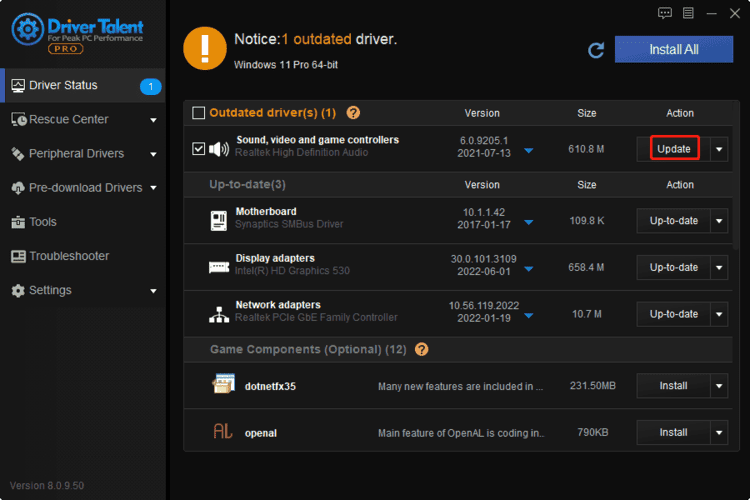Screen dimensions: 750x500
Task: Click the Tools toolbox icon
Action: tap(18, 222)
